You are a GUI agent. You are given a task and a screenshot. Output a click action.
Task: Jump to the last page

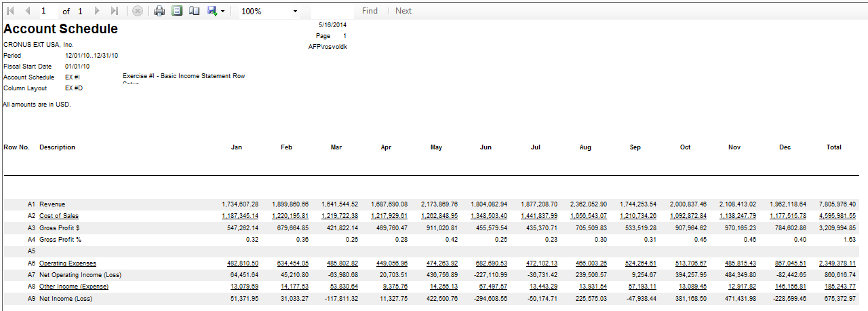[x=114, y=11]
